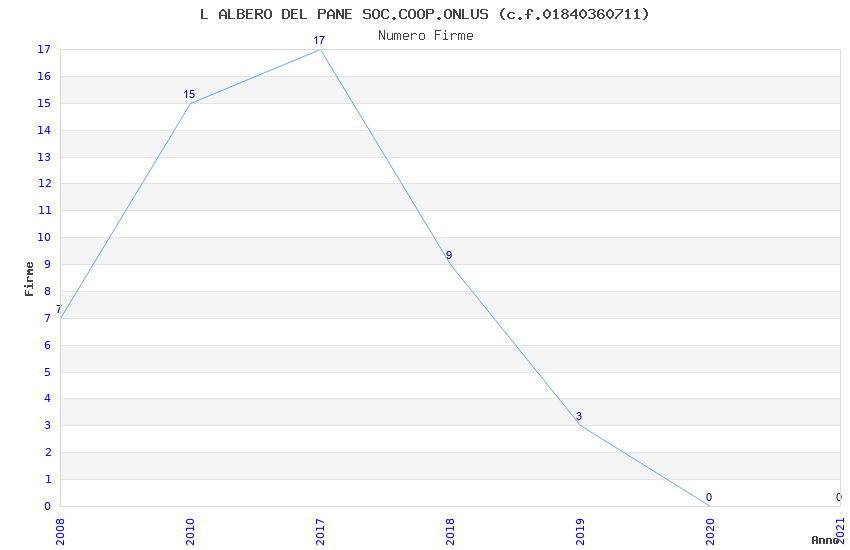Click the y-axis tick value 8
The width and height of the screenshot is (850, 550).
pos(48,291)
